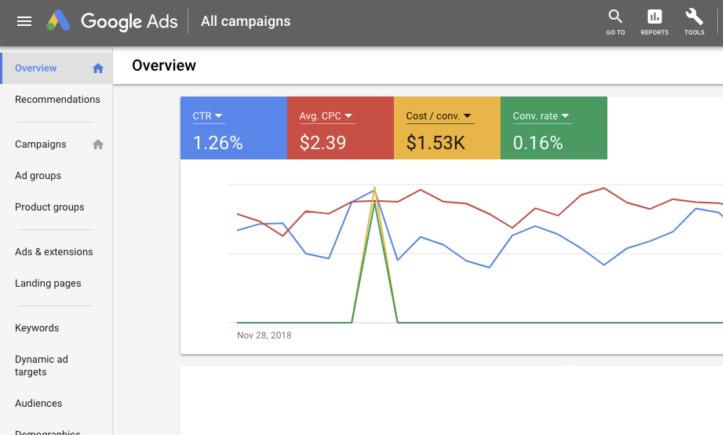Screen dimensions: 723x435
Task: Open the Tools wrench icon
Action: tap(694, 19)
